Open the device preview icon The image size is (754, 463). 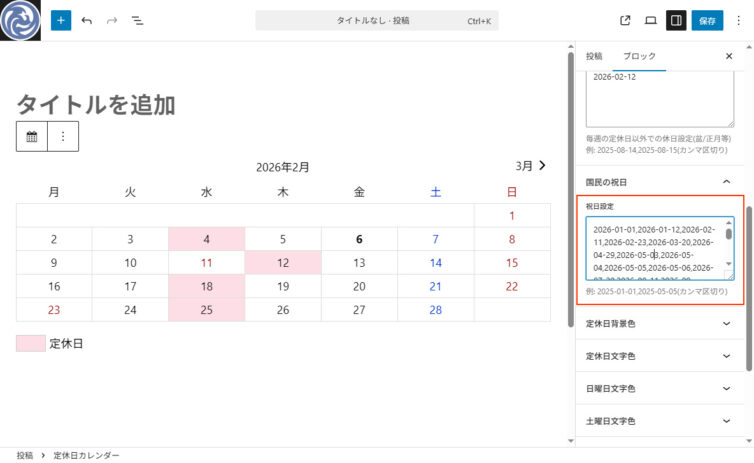tap(651, 20)
